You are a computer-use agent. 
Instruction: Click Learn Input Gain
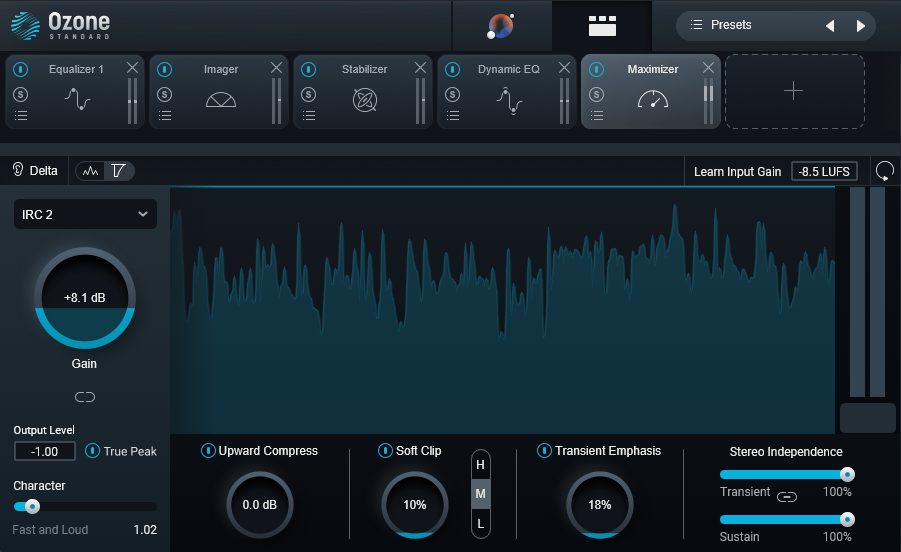coord(737,172)
